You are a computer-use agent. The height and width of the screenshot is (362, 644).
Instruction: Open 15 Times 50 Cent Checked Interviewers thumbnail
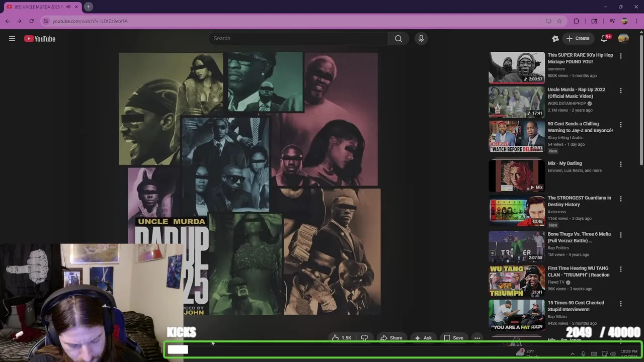coord(517,315)
